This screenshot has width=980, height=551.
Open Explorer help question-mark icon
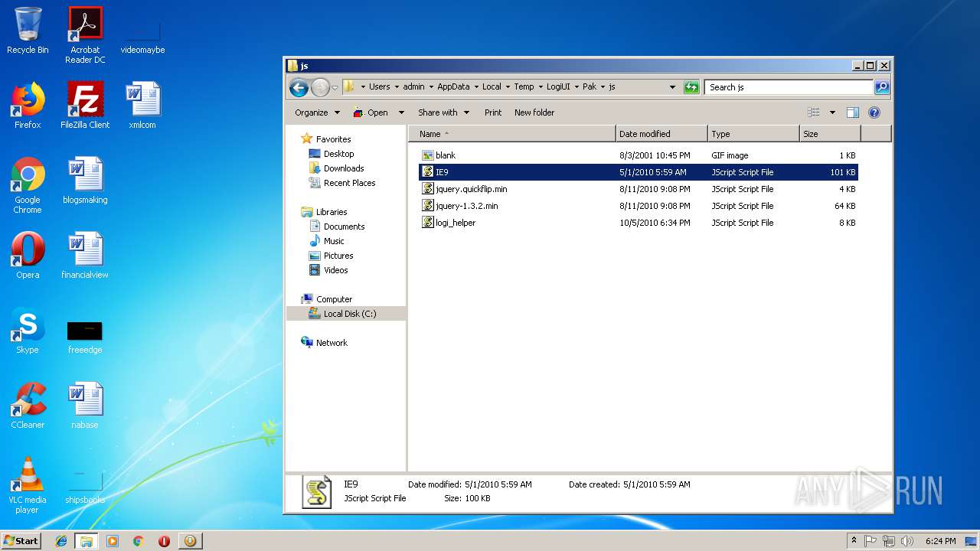[x=874, y=112]
